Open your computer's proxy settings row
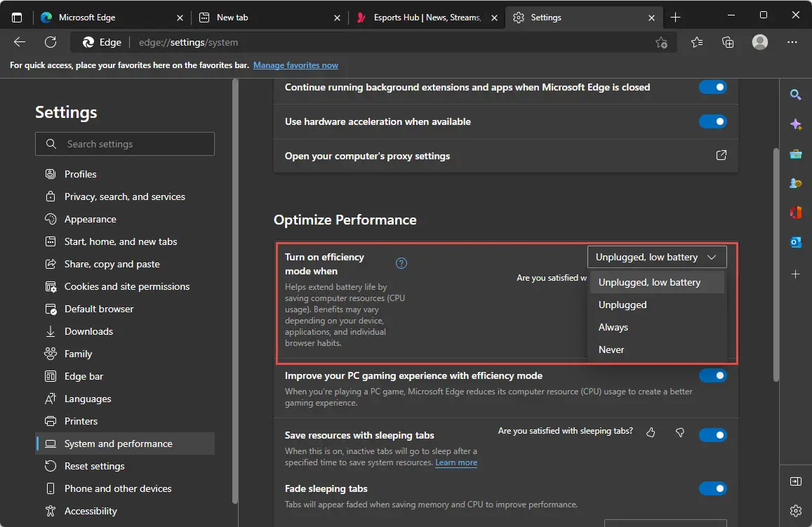 pyautogui.click(x=505, y=156)
